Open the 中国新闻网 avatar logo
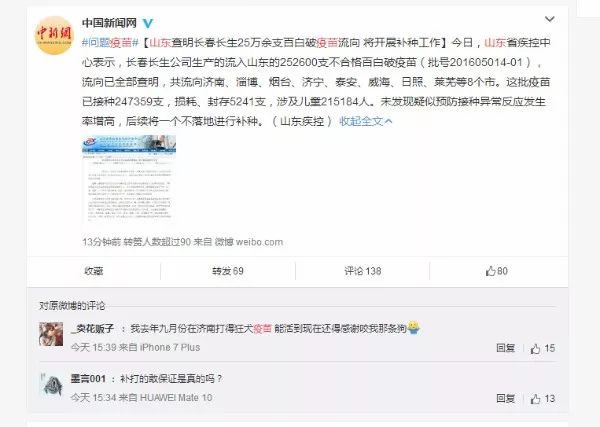 click(x=54, y=35)
